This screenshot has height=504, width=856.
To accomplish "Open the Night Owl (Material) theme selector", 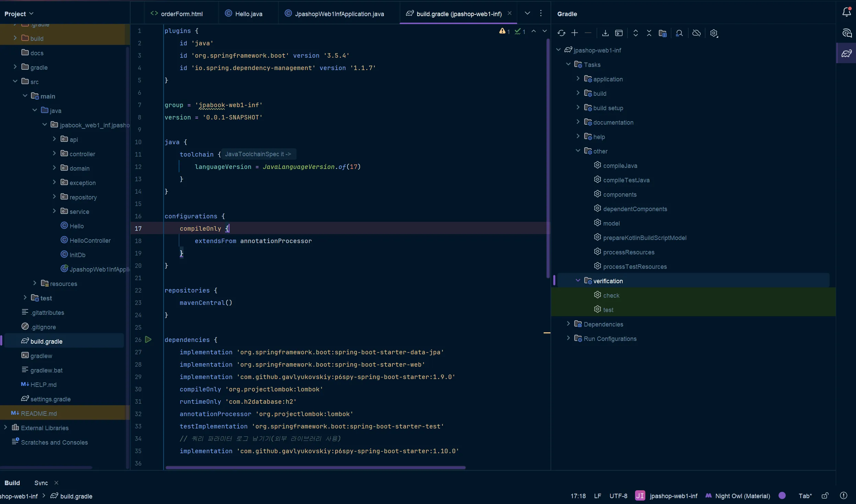I will coord(742,496).
